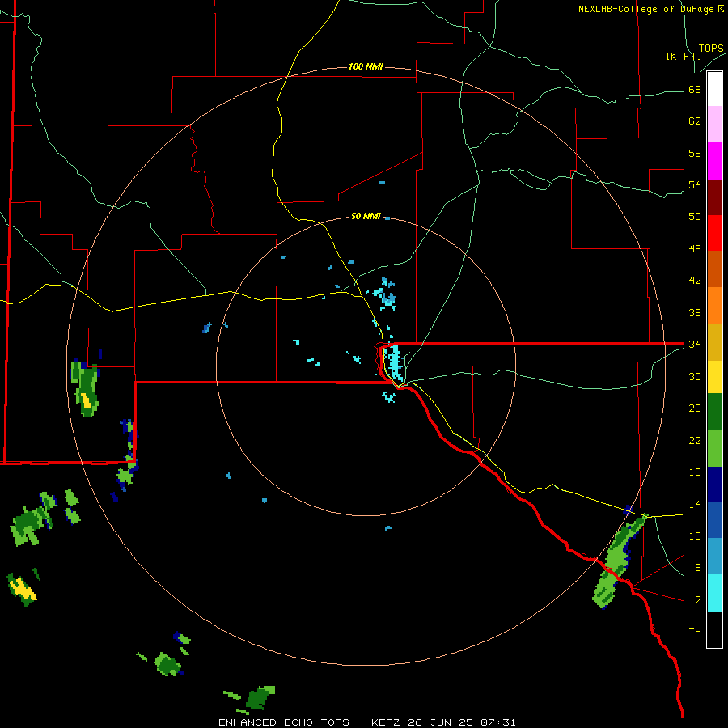Pick the light green swatch on the scale
The width and height of the screenshot is (728, 728).
(x=714, y=448)
